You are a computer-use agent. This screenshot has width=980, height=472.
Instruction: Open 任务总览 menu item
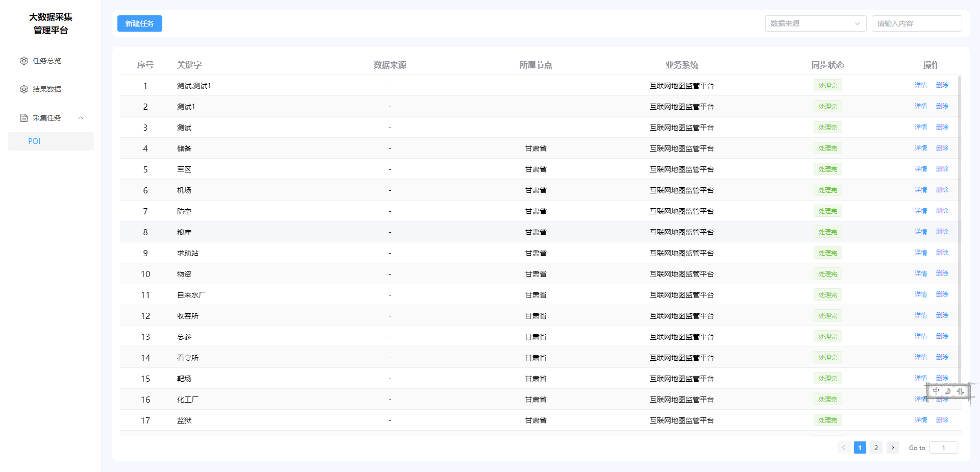pyautogui.click(x=51, y=61)
